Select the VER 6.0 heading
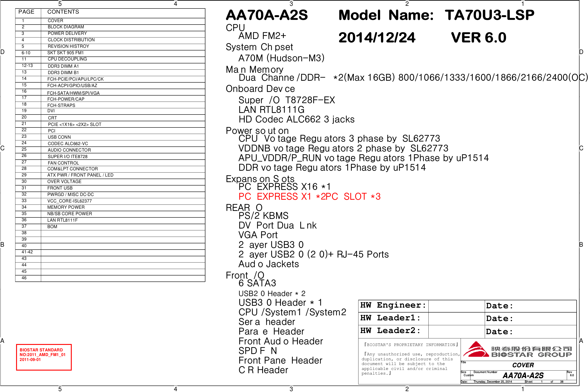 pos(479,38)
